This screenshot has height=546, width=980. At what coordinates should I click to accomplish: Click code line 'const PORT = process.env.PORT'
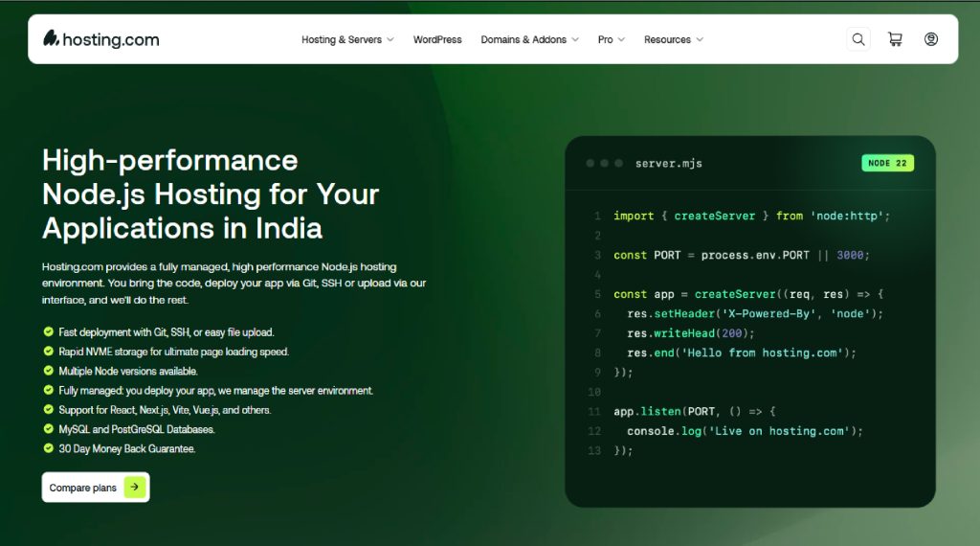[x=742, y=255]
